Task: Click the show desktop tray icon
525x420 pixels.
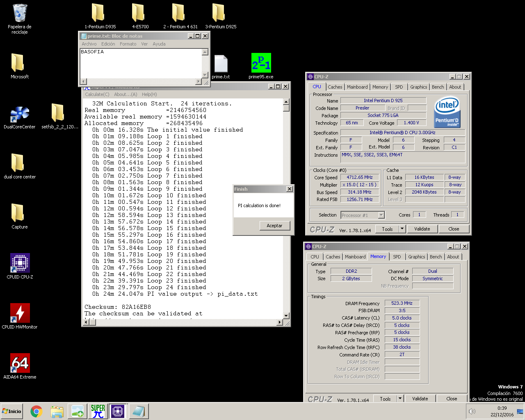Action: [520, 411]
